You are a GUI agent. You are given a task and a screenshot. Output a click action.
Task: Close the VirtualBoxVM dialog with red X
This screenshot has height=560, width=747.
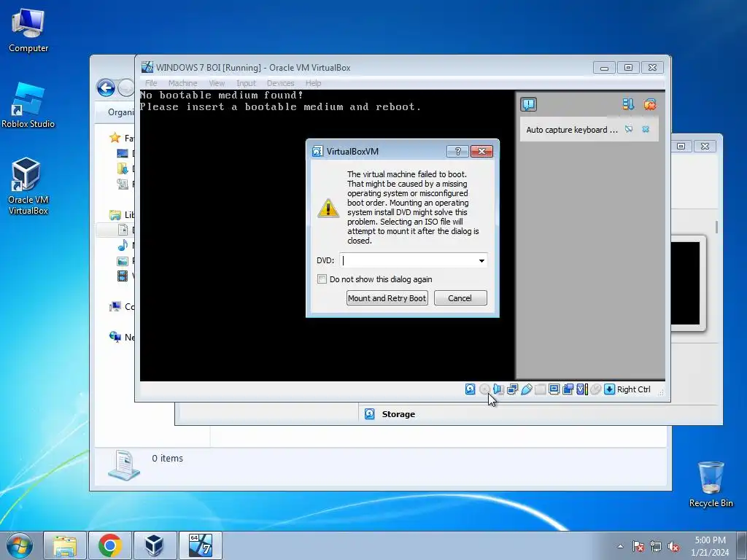(481, 152)
